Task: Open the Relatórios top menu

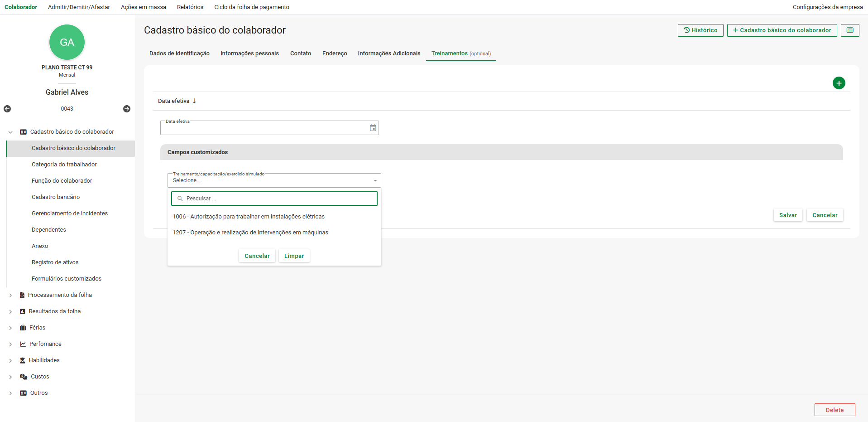Action: [190, 7]
